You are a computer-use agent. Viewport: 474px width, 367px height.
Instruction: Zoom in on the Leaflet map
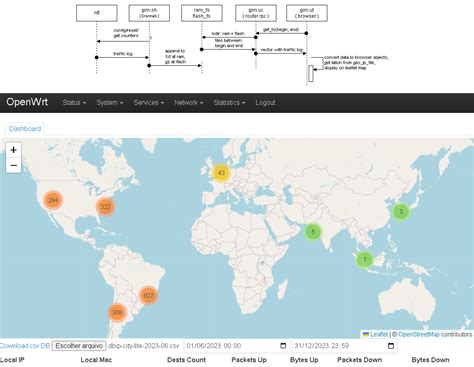pos(13,150)
